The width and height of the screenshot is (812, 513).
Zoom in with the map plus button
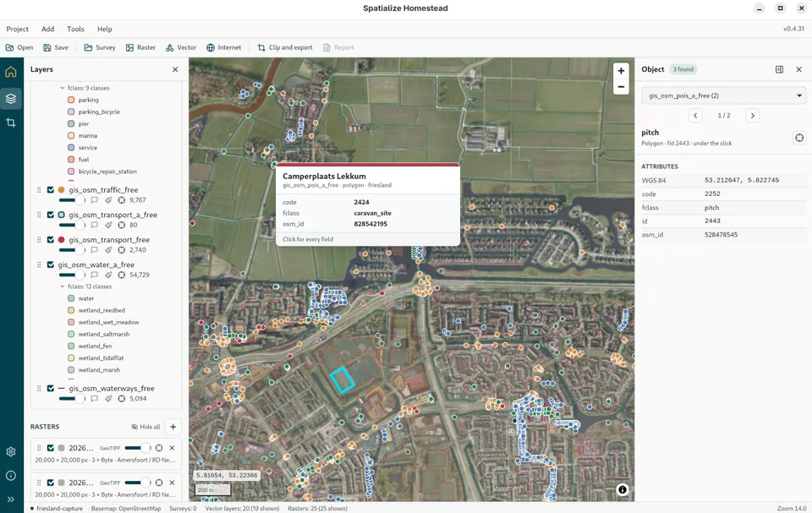pyautogui.click(x=621, y=71)
